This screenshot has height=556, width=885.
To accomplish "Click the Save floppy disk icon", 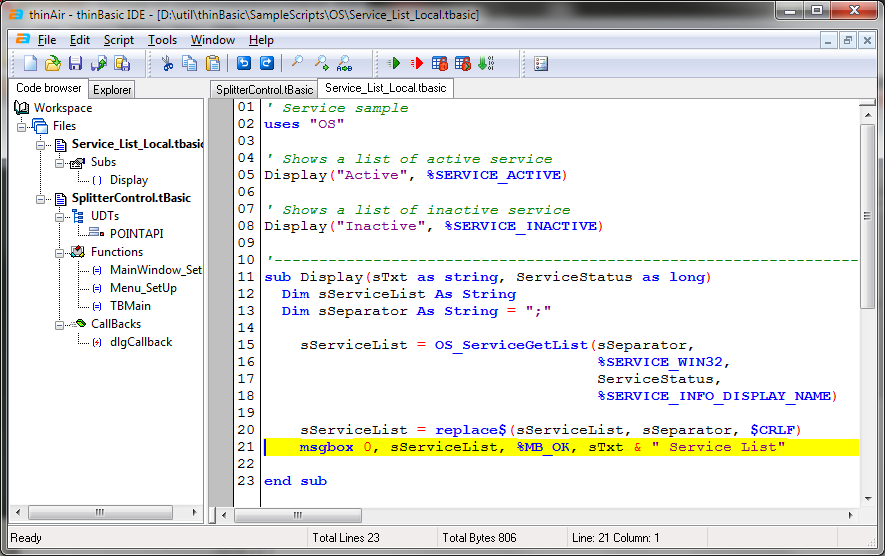I will click(75, 63).
